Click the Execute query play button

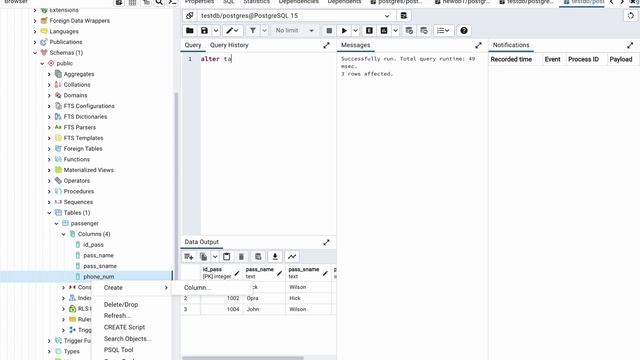pyautogui.click(x=344, y=31)
